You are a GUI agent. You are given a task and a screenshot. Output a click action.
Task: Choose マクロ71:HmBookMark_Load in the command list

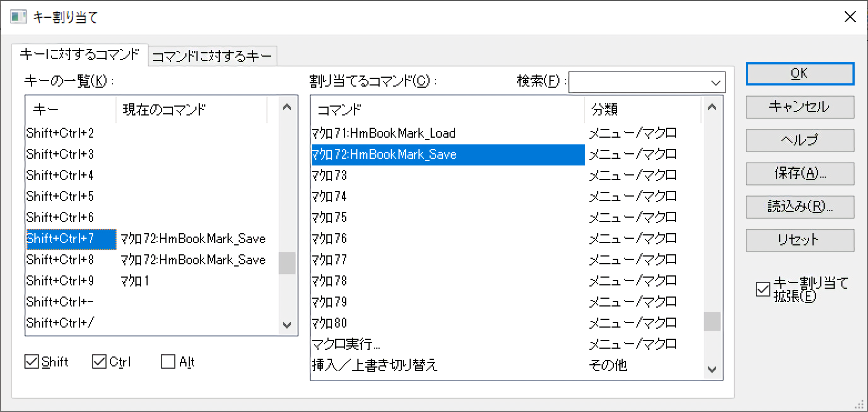(383, 133)
